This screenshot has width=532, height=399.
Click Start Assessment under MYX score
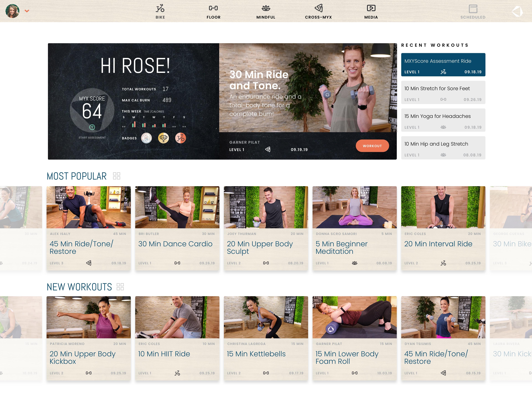pos(92,138)
